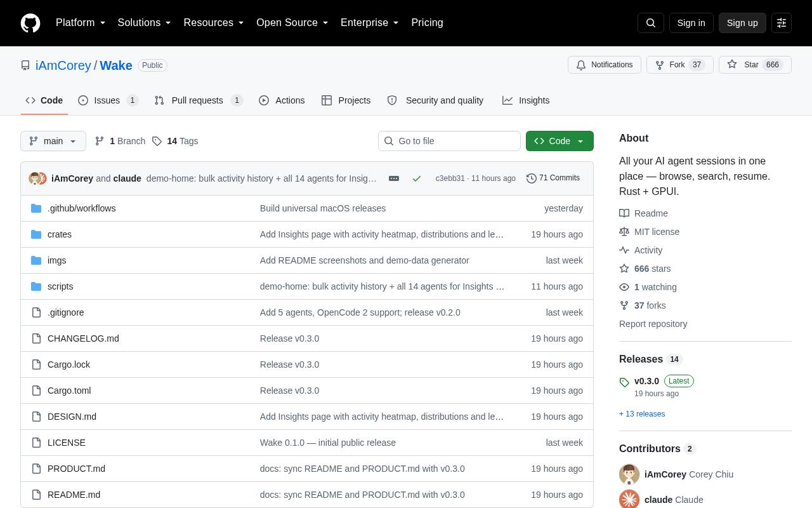Screen dimensions: 812x508
Task: Open the CHANGELOG.md file
Action: click(x=83, y=338)
